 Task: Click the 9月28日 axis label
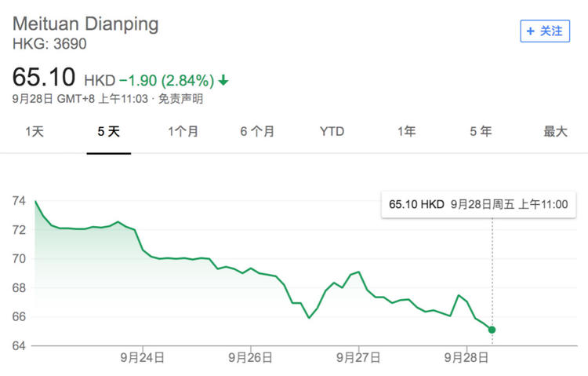(x=466, y=357)
